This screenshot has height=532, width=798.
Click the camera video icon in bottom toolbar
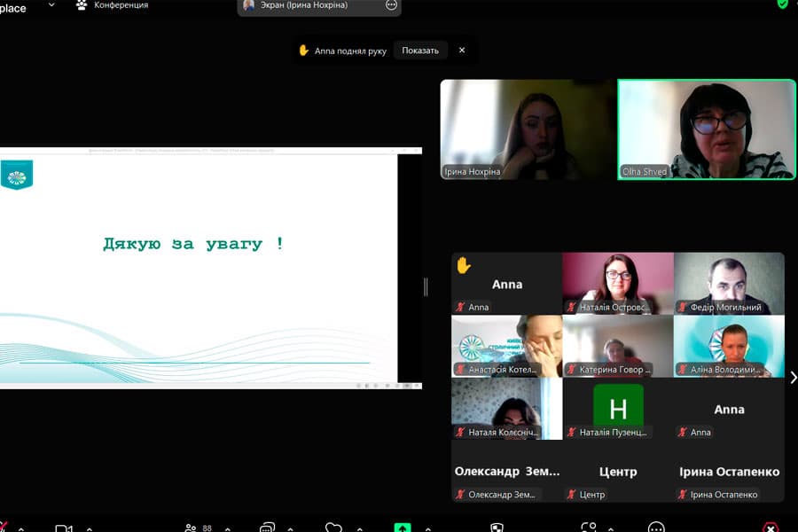63,528
